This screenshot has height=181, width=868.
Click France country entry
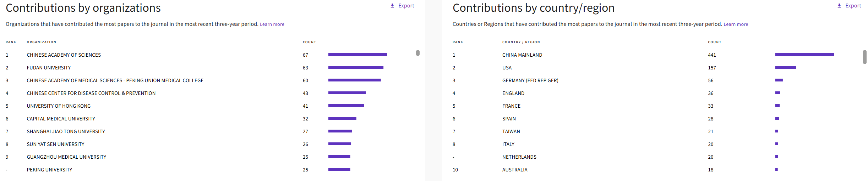[511, 106]
